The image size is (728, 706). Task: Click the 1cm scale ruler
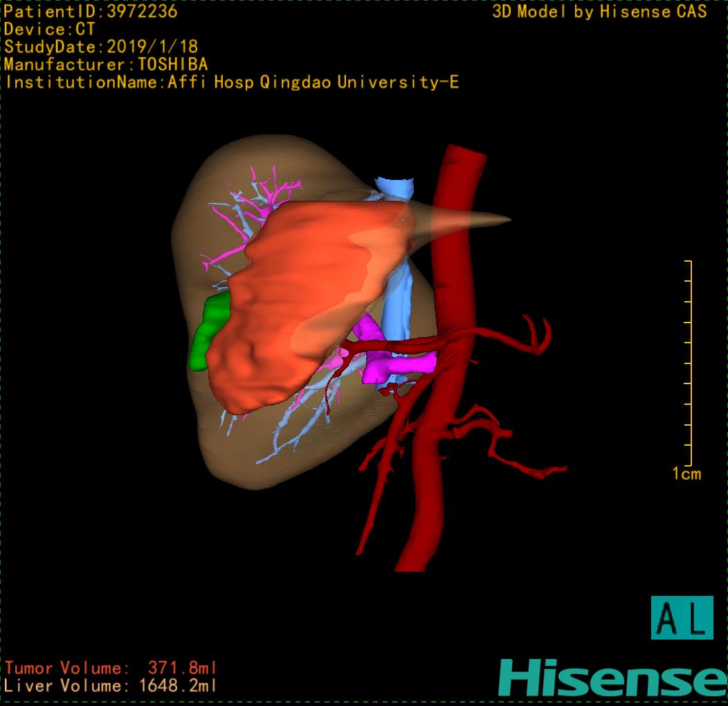point(689,363)
